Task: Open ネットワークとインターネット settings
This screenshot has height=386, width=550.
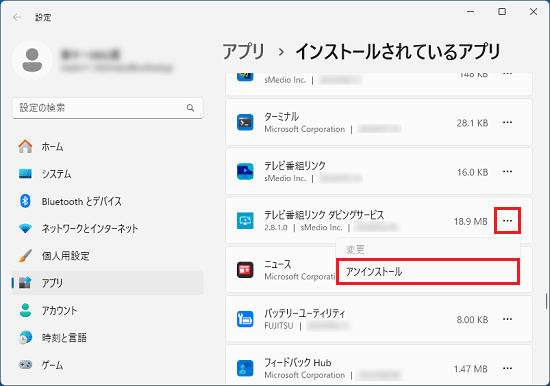Action: pos(107,228)
